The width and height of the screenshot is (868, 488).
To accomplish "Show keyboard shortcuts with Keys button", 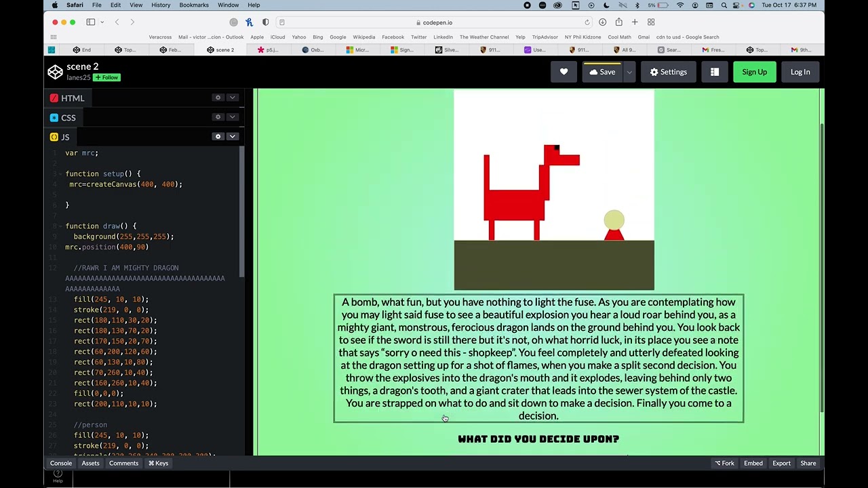I will [159, 463].
